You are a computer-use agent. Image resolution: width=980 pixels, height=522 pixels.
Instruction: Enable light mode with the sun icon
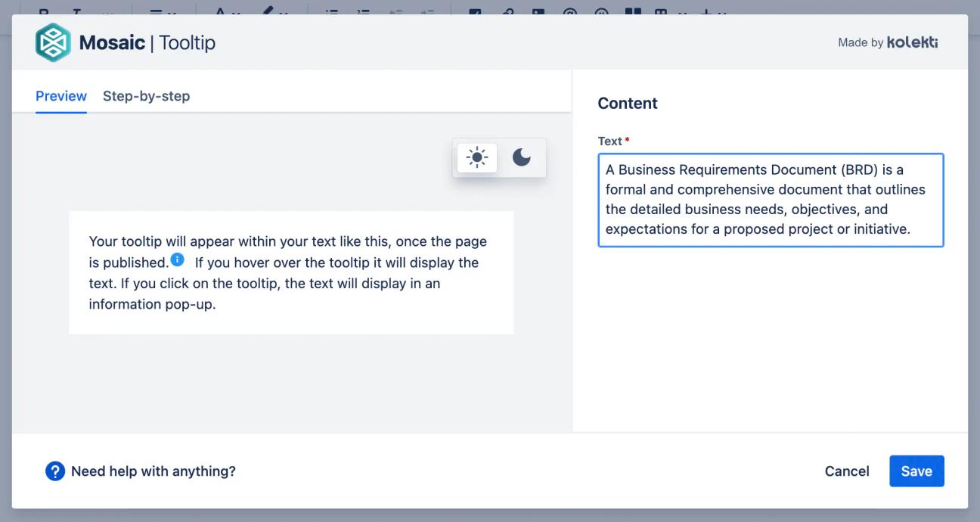click(477, 157)
